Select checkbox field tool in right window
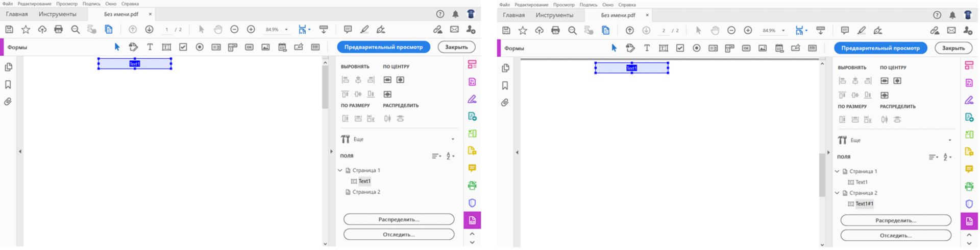 pos(680,48)
